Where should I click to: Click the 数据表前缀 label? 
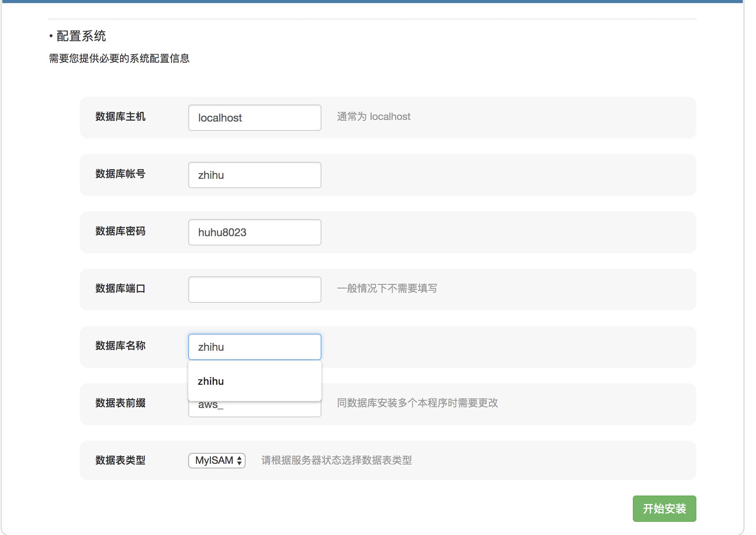pyautogui.click(x=120, y=403)
